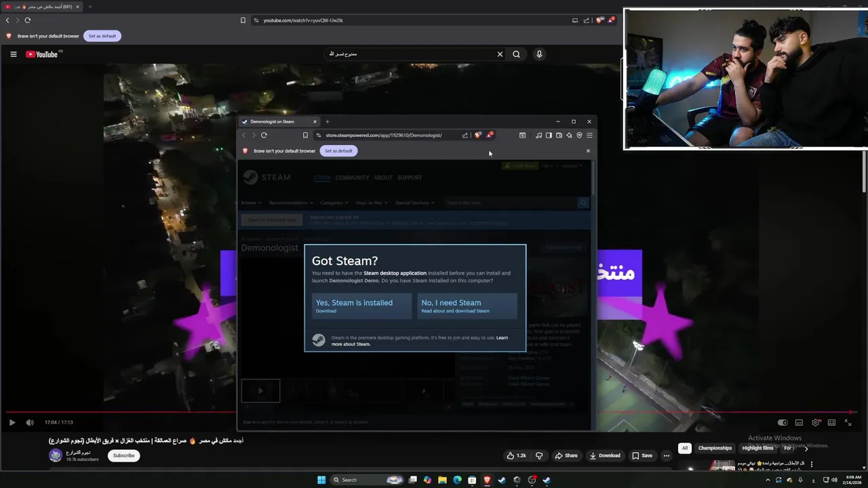Open Brave Shields in Steam window
868x488 pixels.
tap(478, 135)
